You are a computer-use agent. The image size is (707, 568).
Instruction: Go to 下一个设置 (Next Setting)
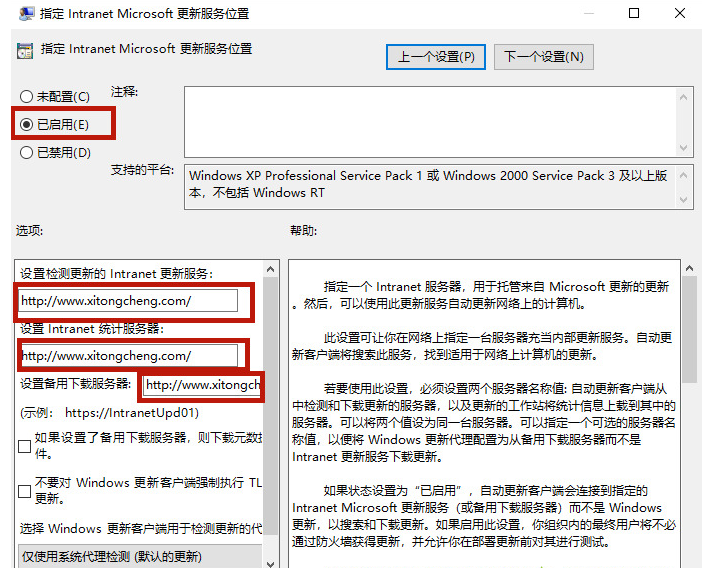point(544,56)
